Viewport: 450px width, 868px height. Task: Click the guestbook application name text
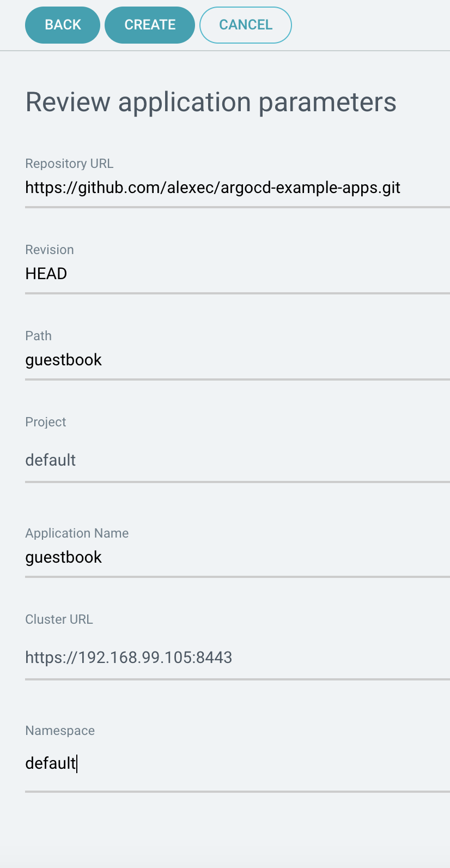[x=63, y=557]
